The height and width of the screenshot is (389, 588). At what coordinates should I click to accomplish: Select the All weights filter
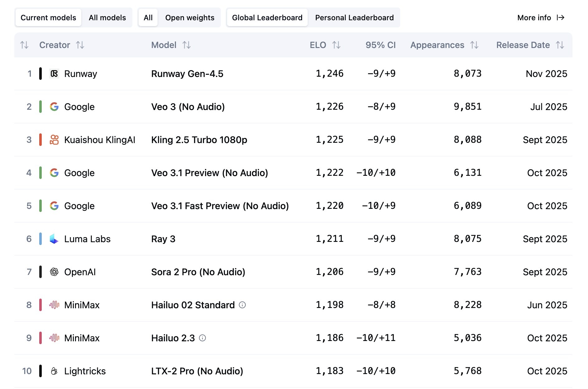click(x=148, y=17)
